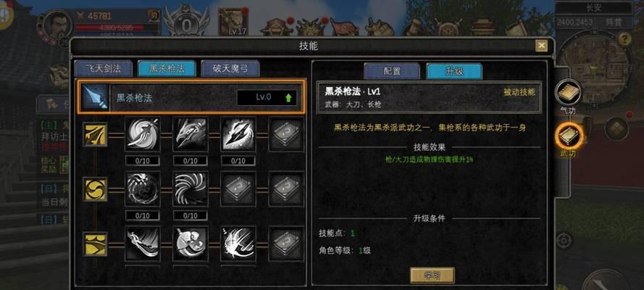Tap the green level-up arrow
The height and width of the screenshot is (290, 644).
click(288, 98)
